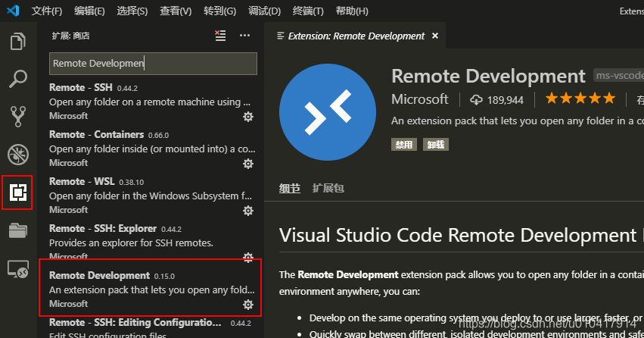Image resolution: width=644 pixels, height=338 pixels.
Task: Open the Explorer view in activity bar
Action: click(x=18, y=41)
